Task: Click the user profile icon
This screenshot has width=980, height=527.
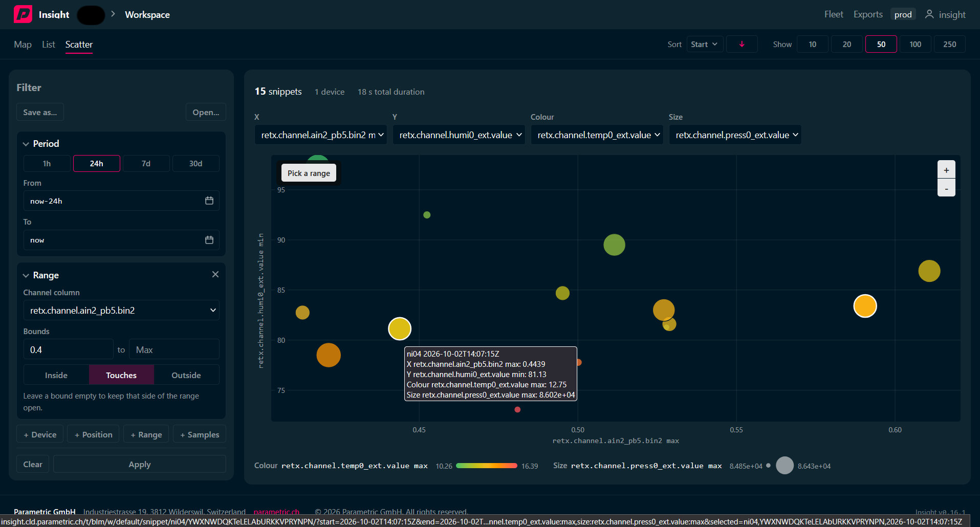Action: pos(929,14)
